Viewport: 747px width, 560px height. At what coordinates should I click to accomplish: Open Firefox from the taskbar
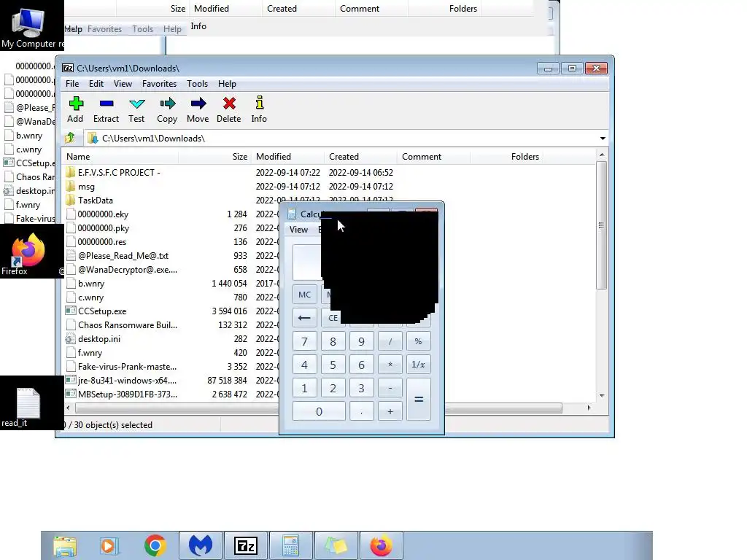point(381,545)
